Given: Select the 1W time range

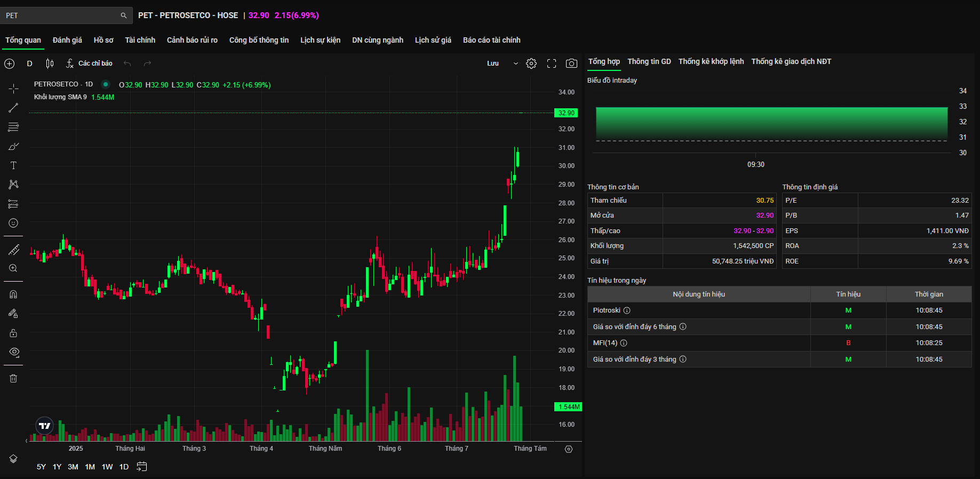Looking at the screenshot, I should coord(107,467).
